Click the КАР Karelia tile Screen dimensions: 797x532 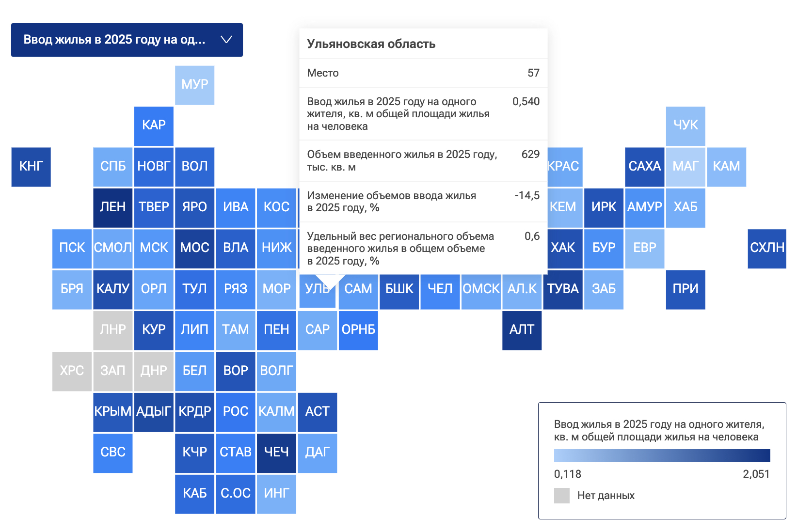pyautogui.click(x=154, y=125)
